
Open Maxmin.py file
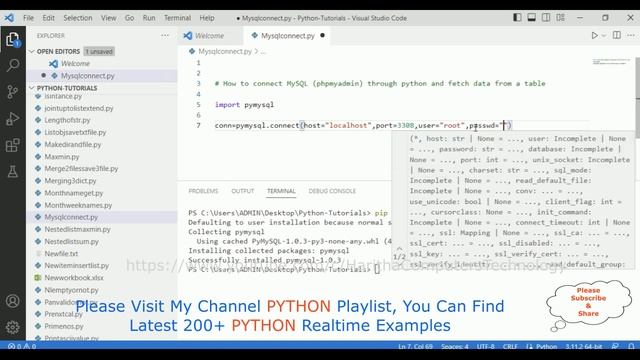click(62, 157)
